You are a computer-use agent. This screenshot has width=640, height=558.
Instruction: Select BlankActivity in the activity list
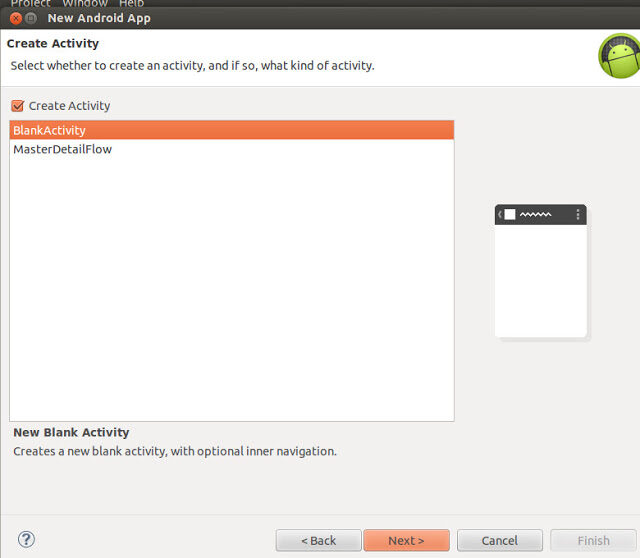(50, 130)
